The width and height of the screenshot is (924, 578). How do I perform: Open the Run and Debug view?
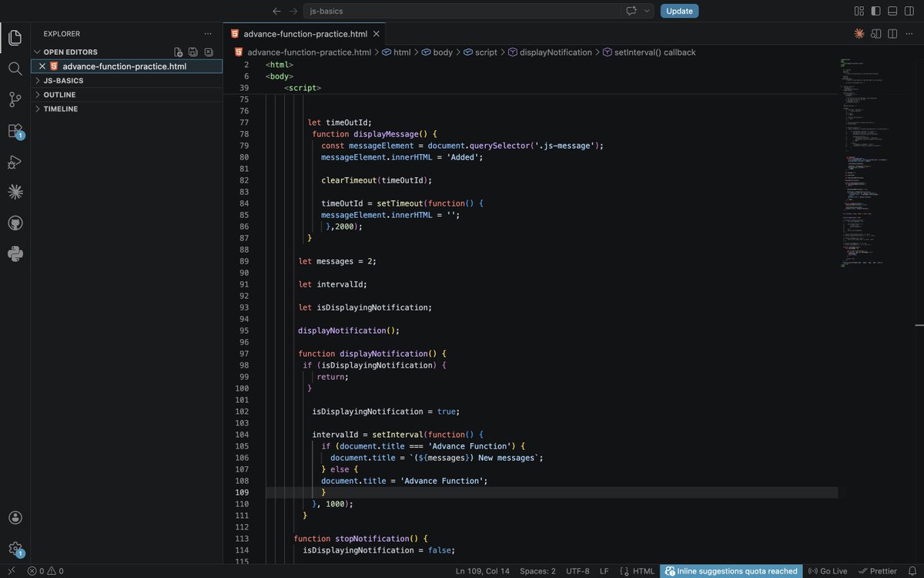(x=15, y=162)
